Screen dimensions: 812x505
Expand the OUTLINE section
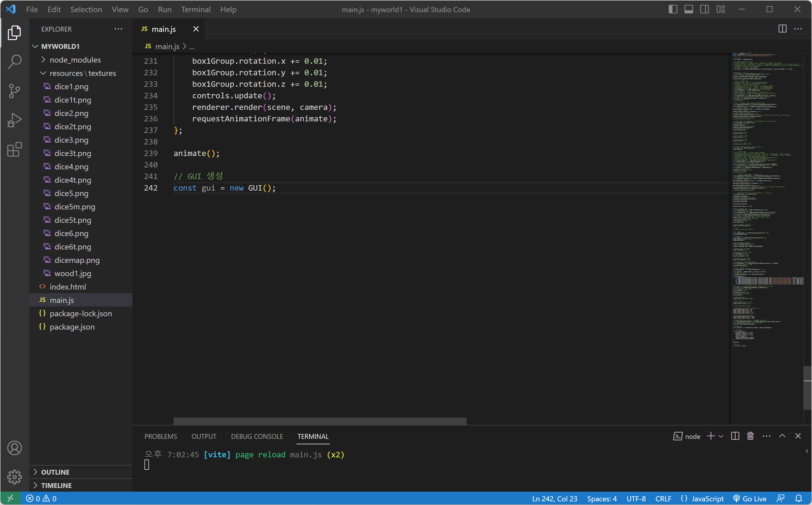[55, 472]
